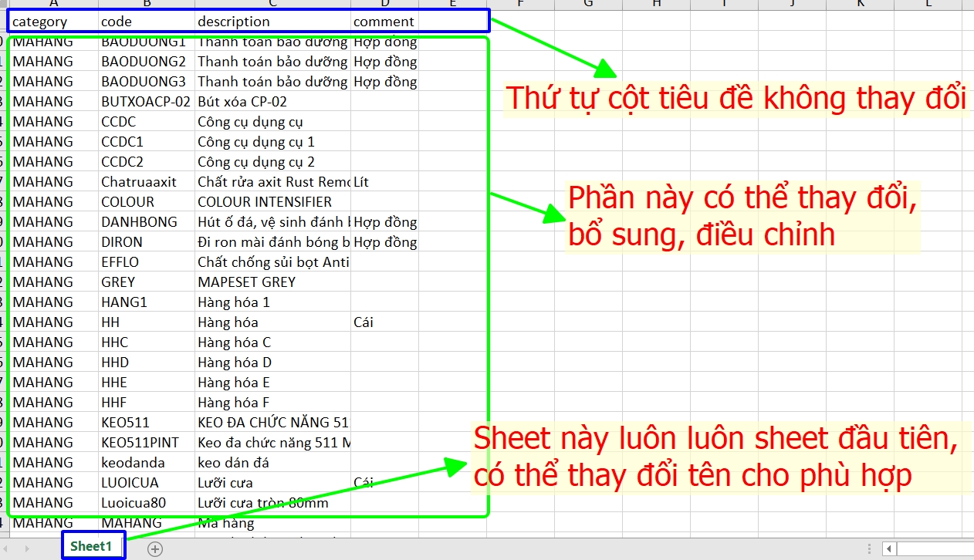Screen dimensions: 974x560
Task: Click the next sheet navigation arrow
Action: 29,548
